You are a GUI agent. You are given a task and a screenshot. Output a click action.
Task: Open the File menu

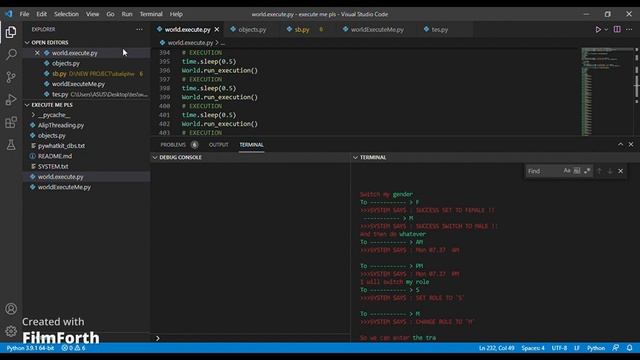coord(24,14)
